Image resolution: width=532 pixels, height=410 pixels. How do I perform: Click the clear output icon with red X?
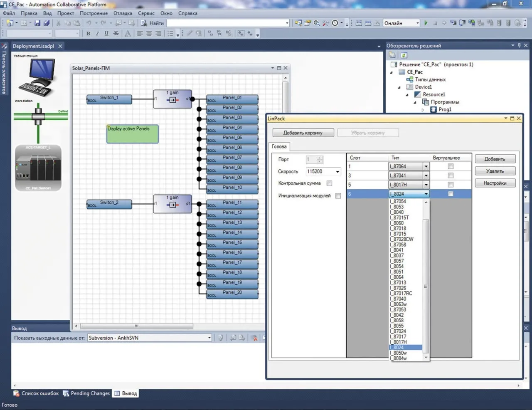click(x=254, y=338)
